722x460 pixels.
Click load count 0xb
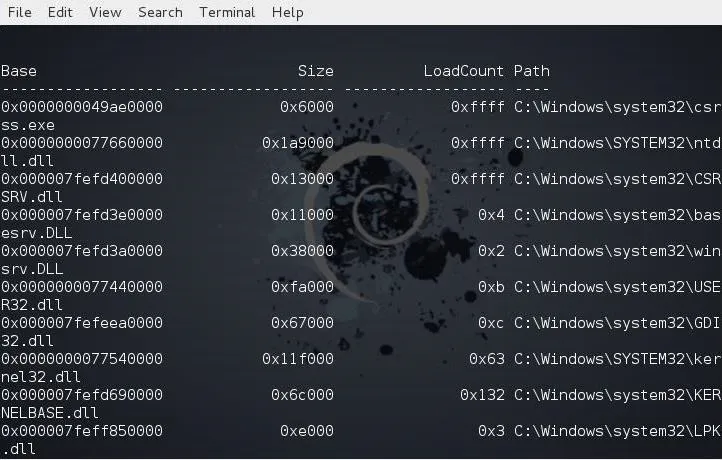coord(491,287)
